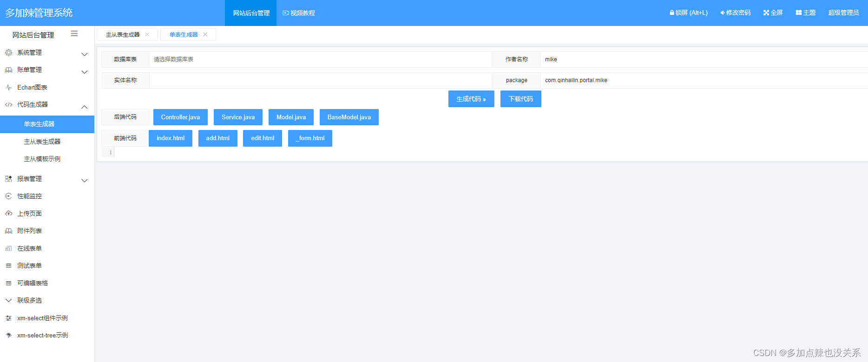Collapse the 代码生成器 menu chevron

click(85, 107)
